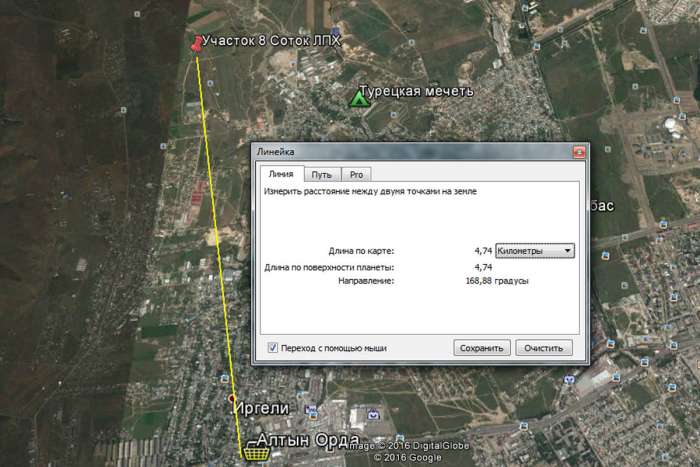Click the red pushpin placemark icon
Screen dimensions: 700x467
194,44
